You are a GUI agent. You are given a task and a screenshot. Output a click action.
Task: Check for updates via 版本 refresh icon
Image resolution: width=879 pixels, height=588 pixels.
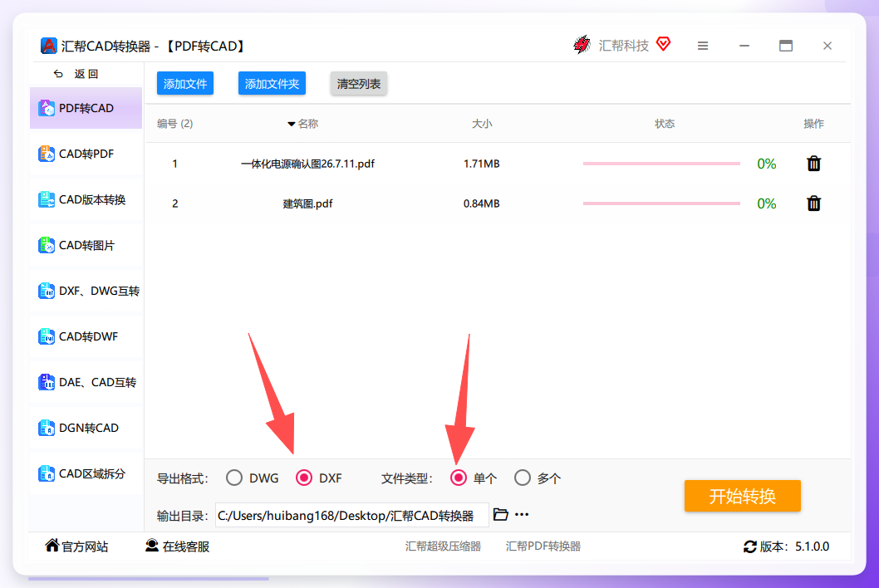750,546
